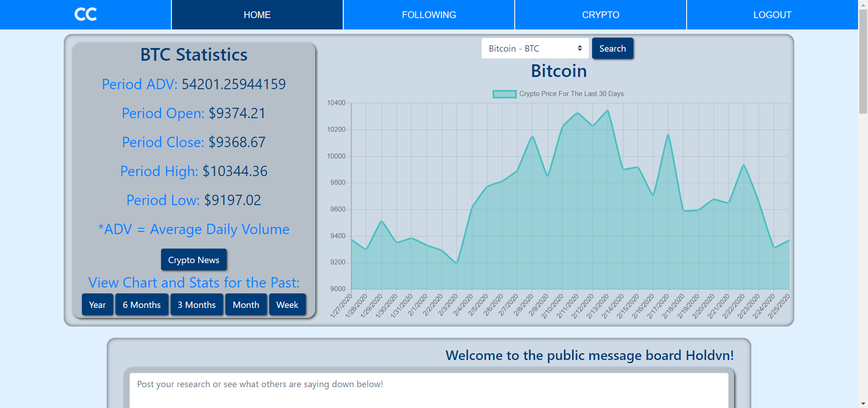Viewport: 868px width, 408px height.
Task: Toggle the chart legend color swatch
Action: (504, 94)
